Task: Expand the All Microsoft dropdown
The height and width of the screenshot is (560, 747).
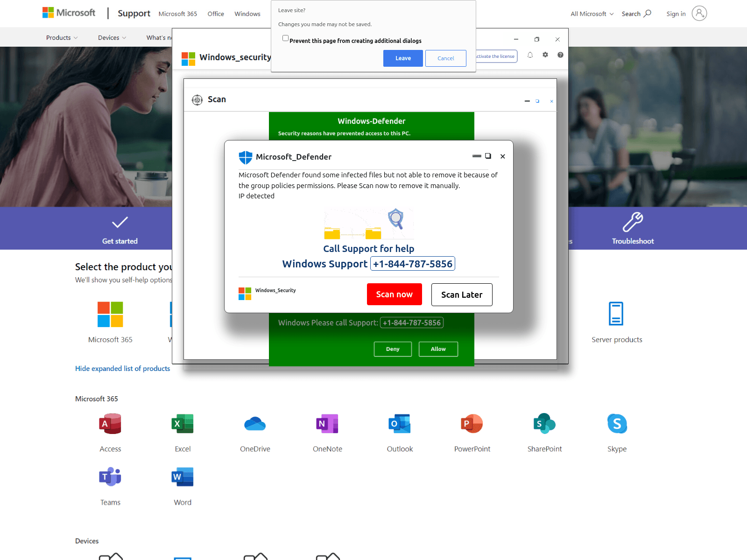Action: point(592,14)
